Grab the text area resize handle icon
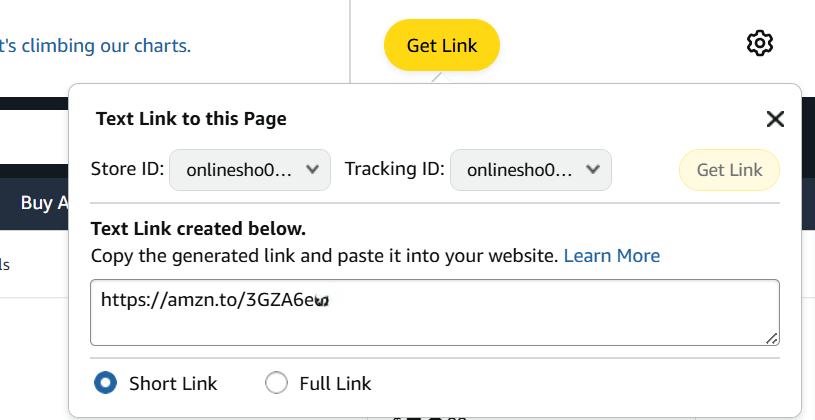The height and width of the screenshot is (420, 815). tap(772, 338)
